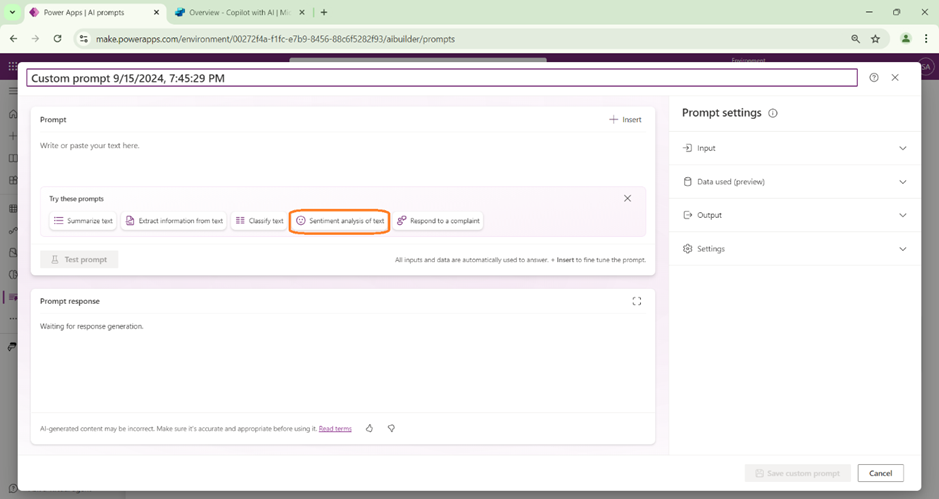The height and width of the screenshot is (499, 939).
Task: Click the Prompt settings info icon
Action: pos(773,114)
